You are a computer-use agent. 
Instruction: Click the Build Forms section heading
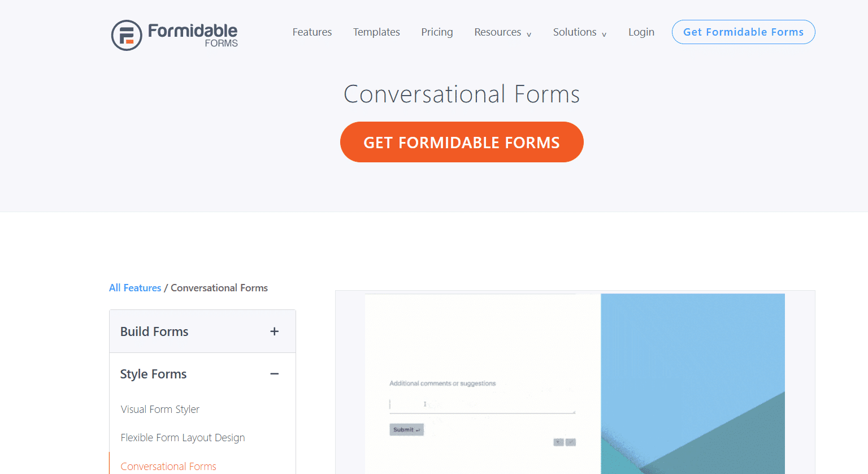(154, 331)
